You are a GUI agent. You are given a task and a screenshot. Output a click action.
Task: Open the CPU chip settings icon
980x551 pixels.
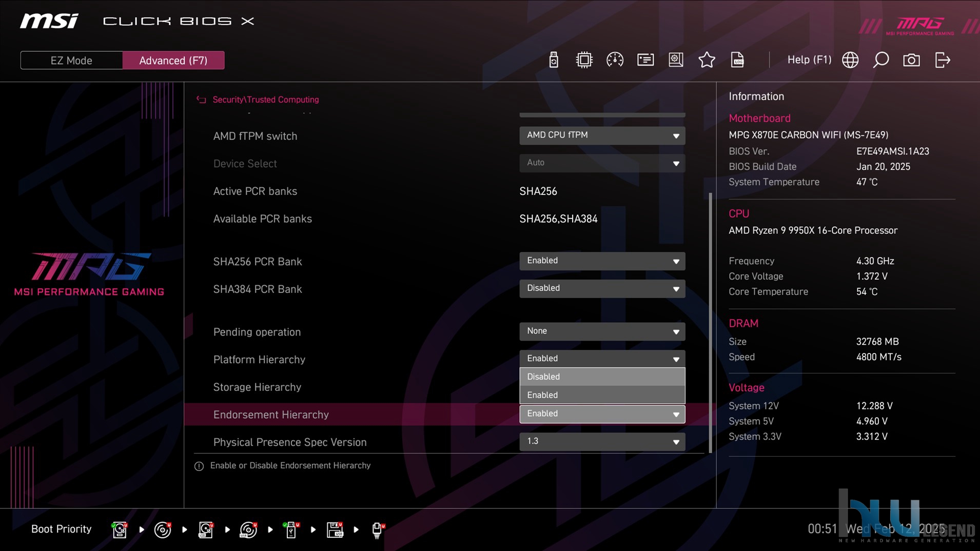584,60
